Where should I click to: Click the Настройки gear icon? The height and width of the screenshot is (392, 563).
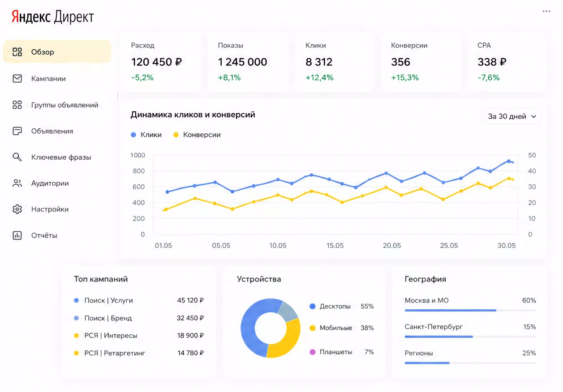pos(17,209)
